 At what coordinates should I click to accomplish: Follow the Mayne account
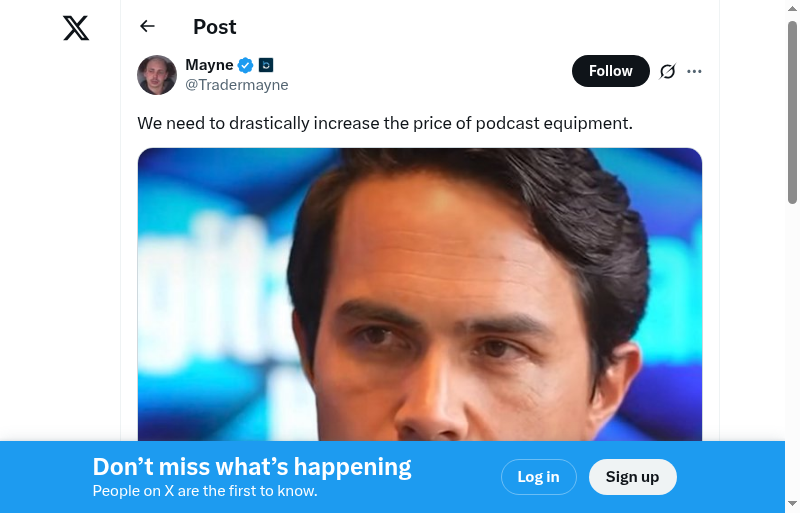point(611,71)
